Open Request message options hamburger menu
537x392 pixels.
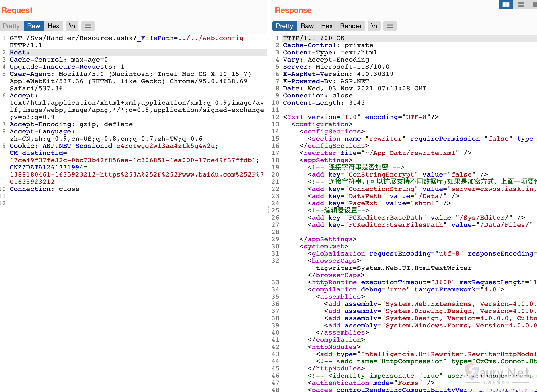click(x=88, y=26)
